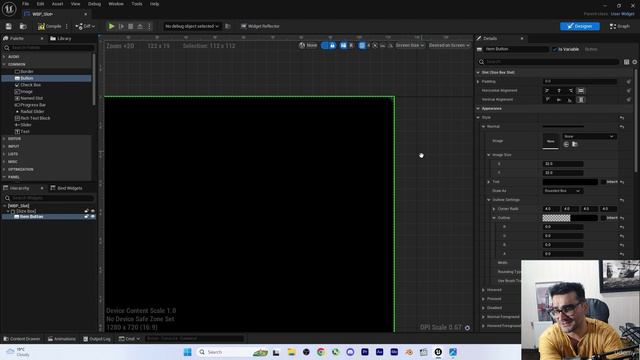The height and width of the screenshot is (360, 640).
Task: Expand the INPUT palette category
Action: click(x=4, y=146)
